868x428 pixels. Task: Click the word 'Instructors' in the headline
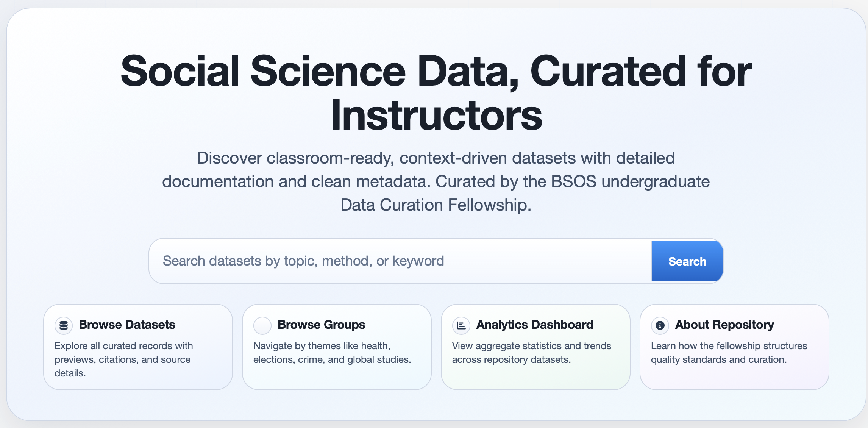tap(436, 115)
